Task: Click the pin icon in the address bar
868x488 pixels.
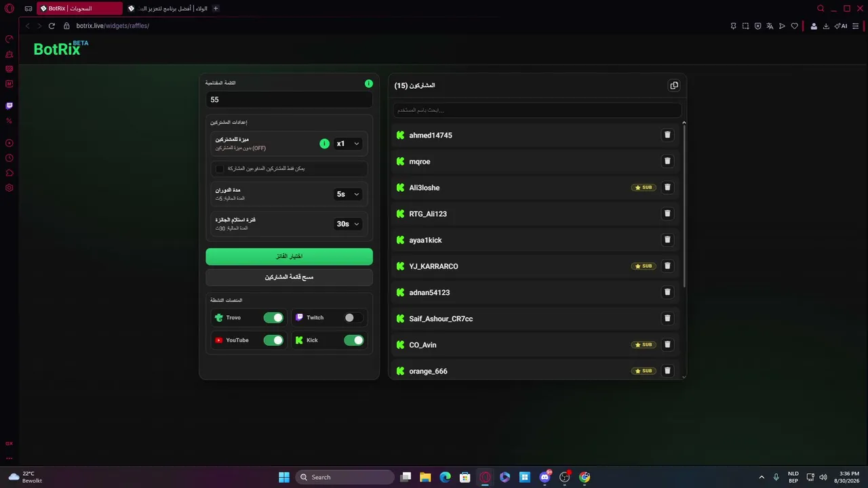Action: pyautogui.click(x=733, y=26)
